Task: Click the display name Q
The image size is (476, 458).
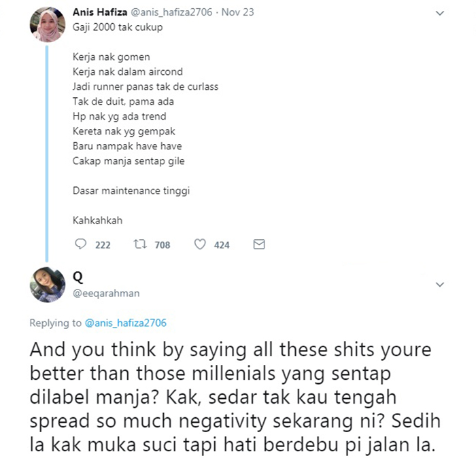Action: 78,276
